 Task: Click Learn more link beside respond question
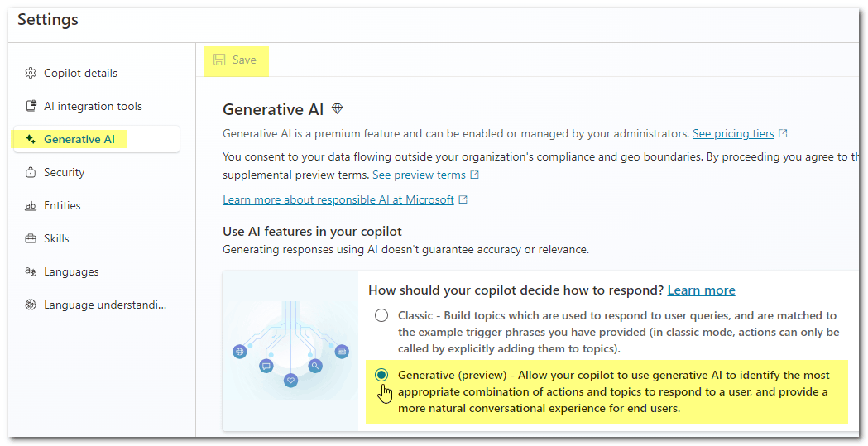pos(702,290)
